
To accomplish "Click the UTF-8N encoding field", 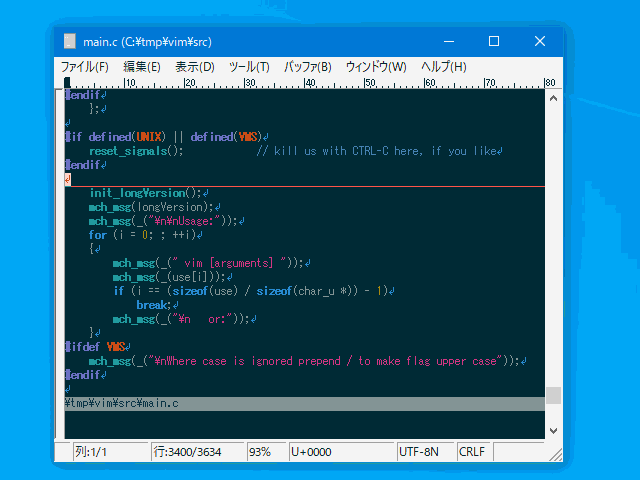I will 425,452.
